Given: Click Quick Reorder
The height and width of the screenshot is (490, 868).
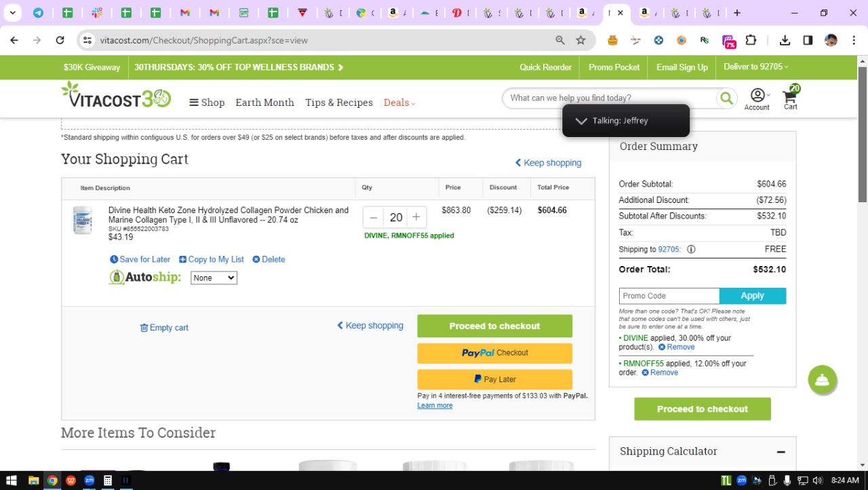Looking at the screenshot, I should (546, 67).
